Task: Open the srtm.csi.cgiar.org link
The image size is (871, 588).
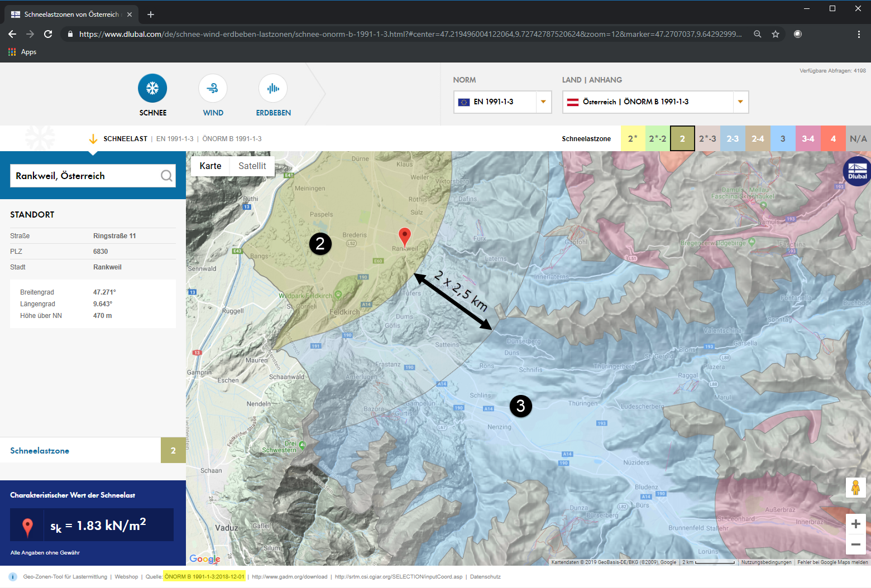Action: tap(399, 577)
